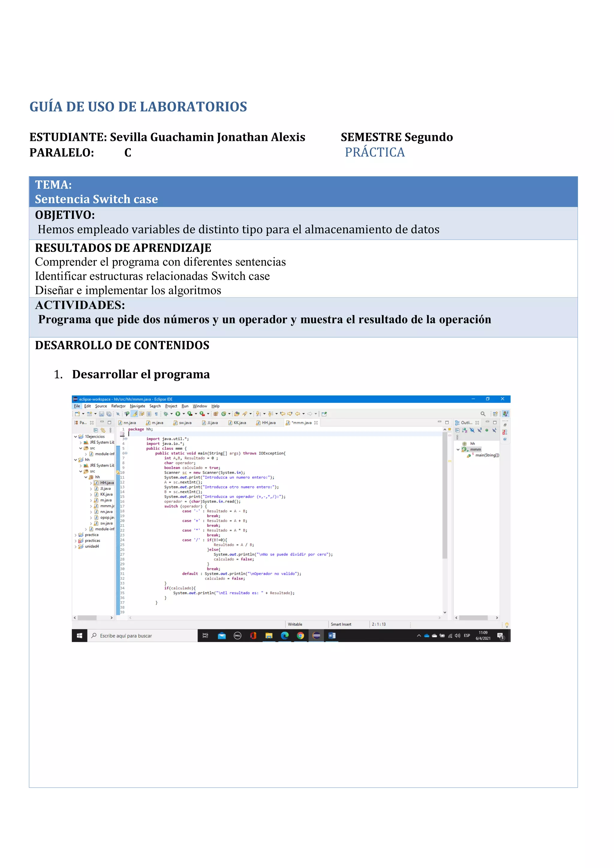This screenshot has height=868, width=614.
Task: Click the Open Type icon in toolbar
Action: pyautogui.click(x=237, y=414)
